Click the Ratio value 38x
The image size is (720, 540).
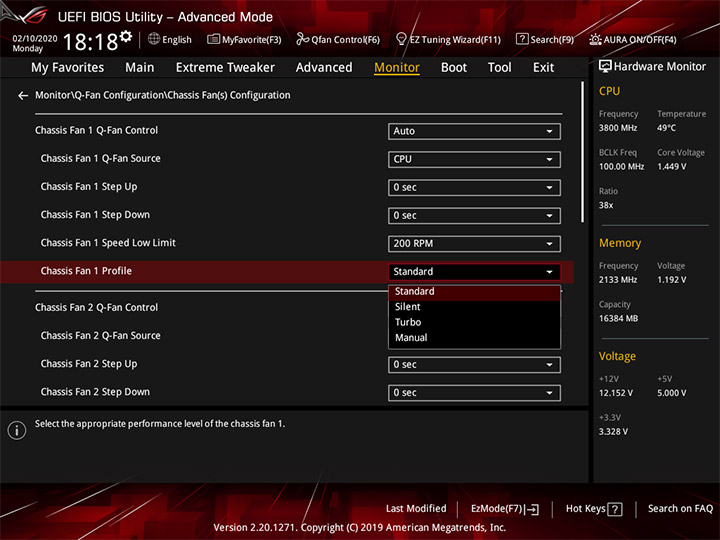pos(606,205)
